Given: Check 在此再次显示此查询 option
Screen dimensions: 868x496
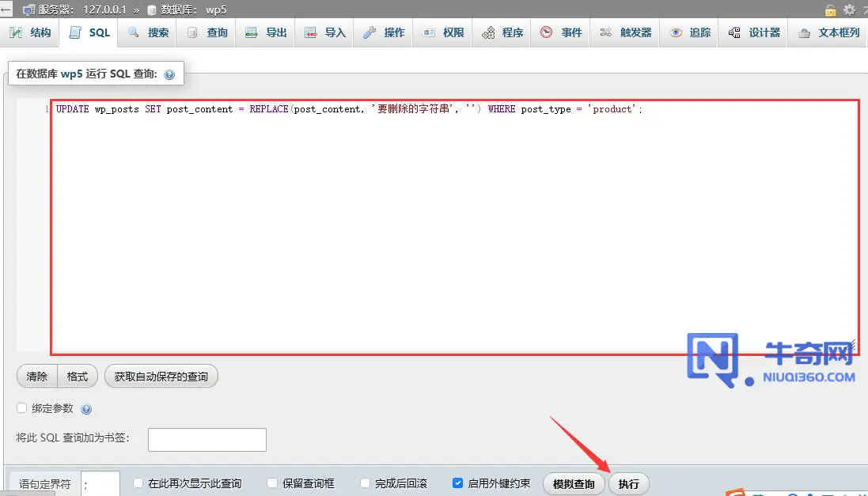Looking at the screenshot, I should (x=138, y=483).
